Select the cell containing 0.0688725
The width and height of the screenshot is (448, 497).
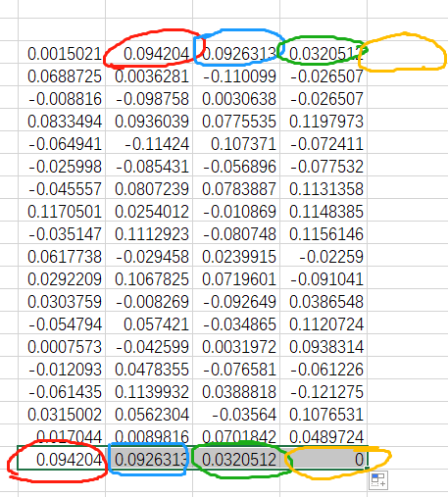[62, 75]
